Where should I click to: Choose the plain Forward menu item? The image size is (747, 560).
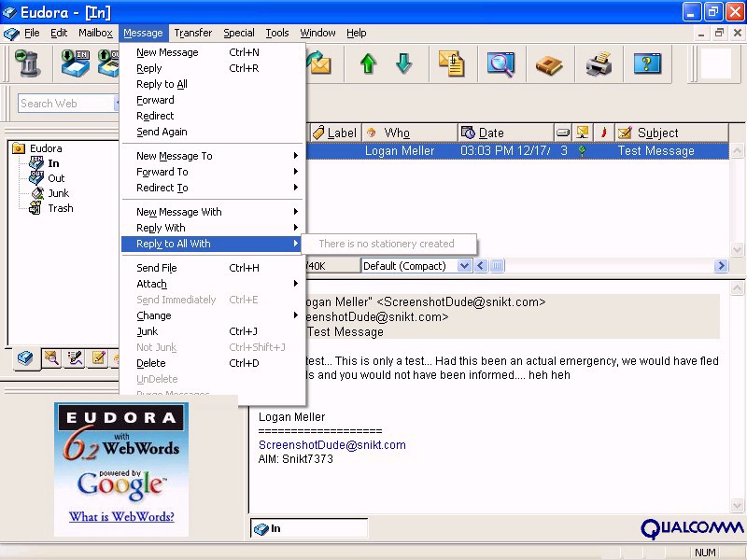click(214, 100)
